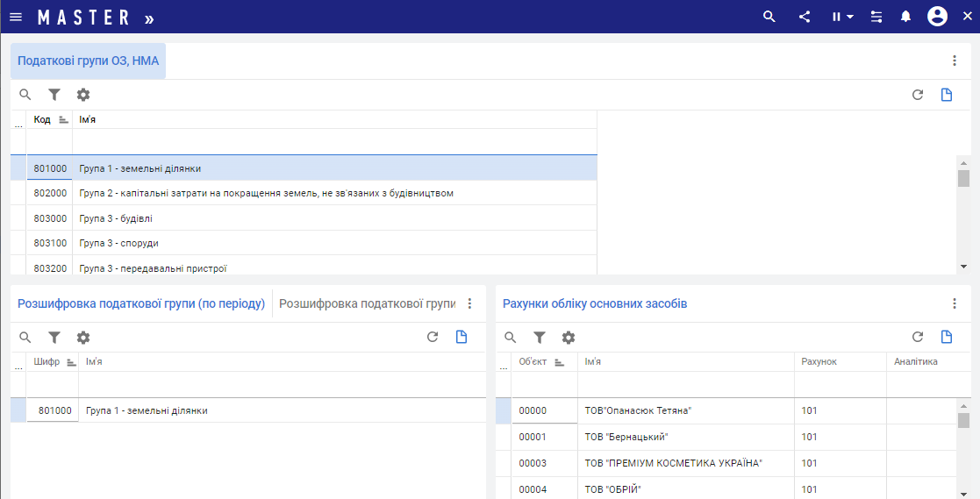This screenshot has width=980, height=499.
Task: Click the global search icon in header
Action: point(769,17)
